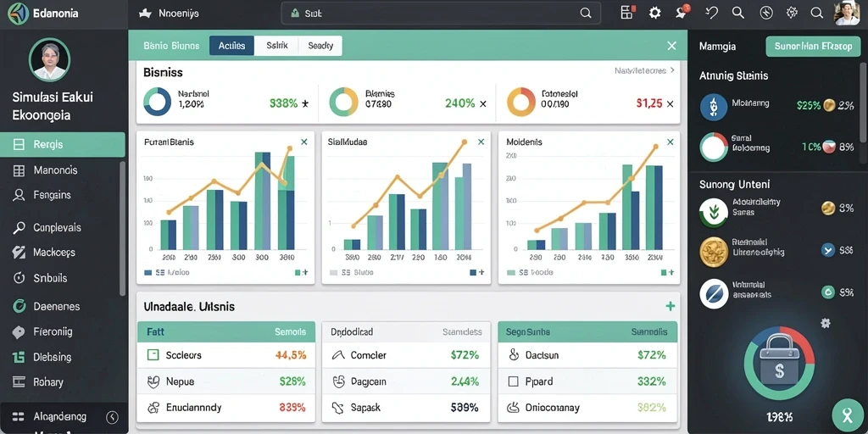Image resolution: width=868 pixels, height=434 pixels.
Task: Click the user avatar in the top right
Action: point(847,13)
